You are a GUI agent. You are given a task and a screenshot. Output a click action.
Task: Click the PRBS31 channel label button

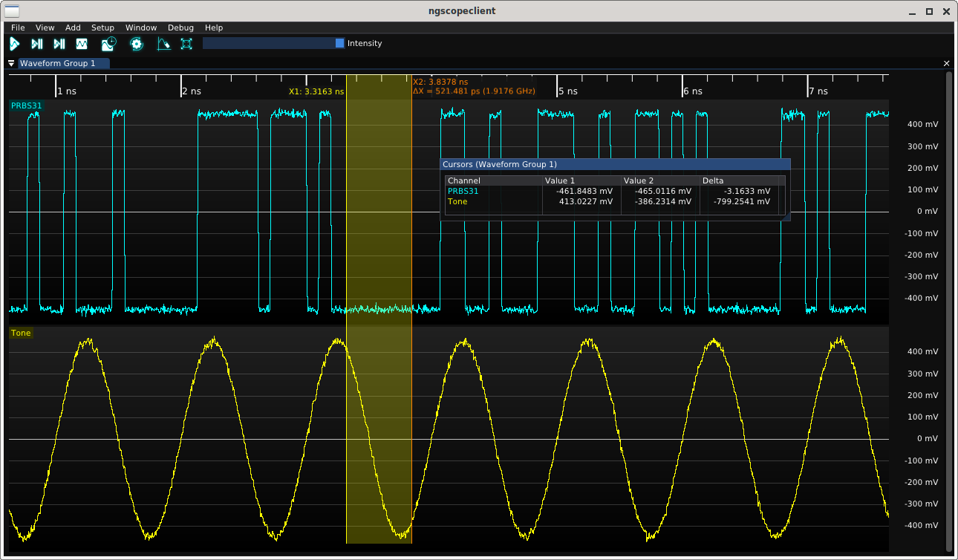coord(26,105)
